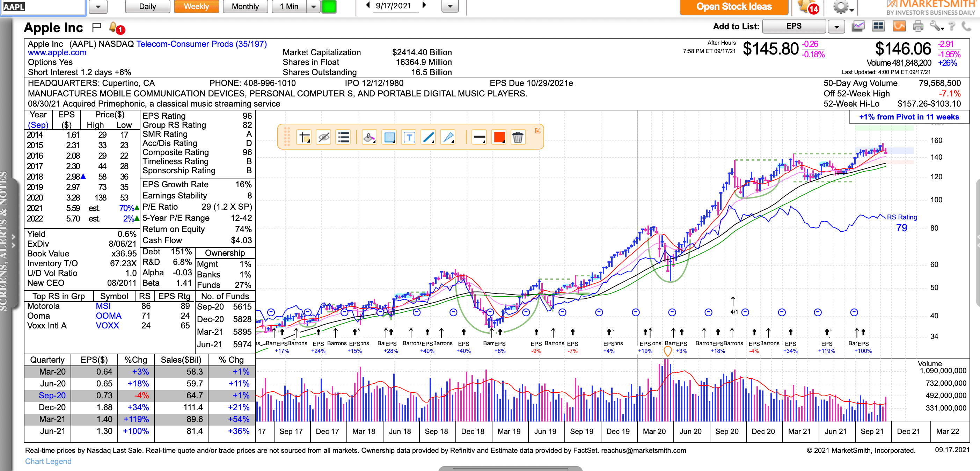The image size is (980, 471).
Task: Click the EPS +100% earnings marker
Action: pos(863,347)
